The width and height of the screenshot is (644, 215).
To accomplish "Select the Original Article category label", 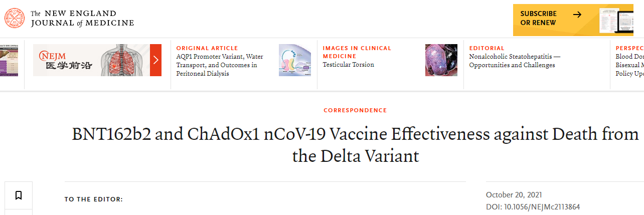I will 207,48.
